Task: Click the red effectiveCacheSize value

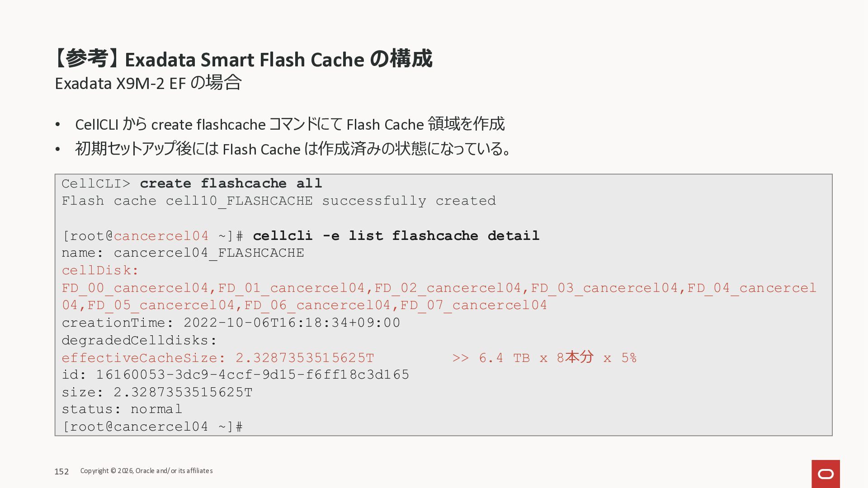Action: [305, 358]
